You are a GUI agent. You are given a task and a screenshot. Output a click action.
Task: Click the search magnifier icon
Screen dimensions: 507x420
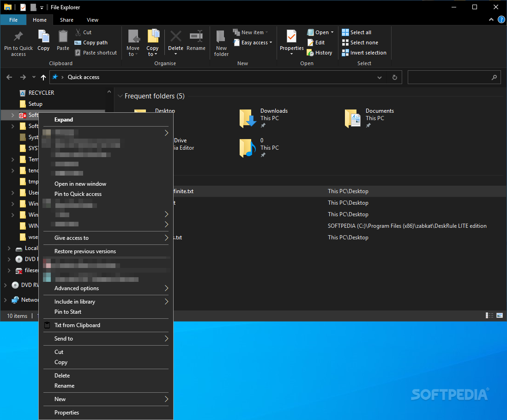494,77
